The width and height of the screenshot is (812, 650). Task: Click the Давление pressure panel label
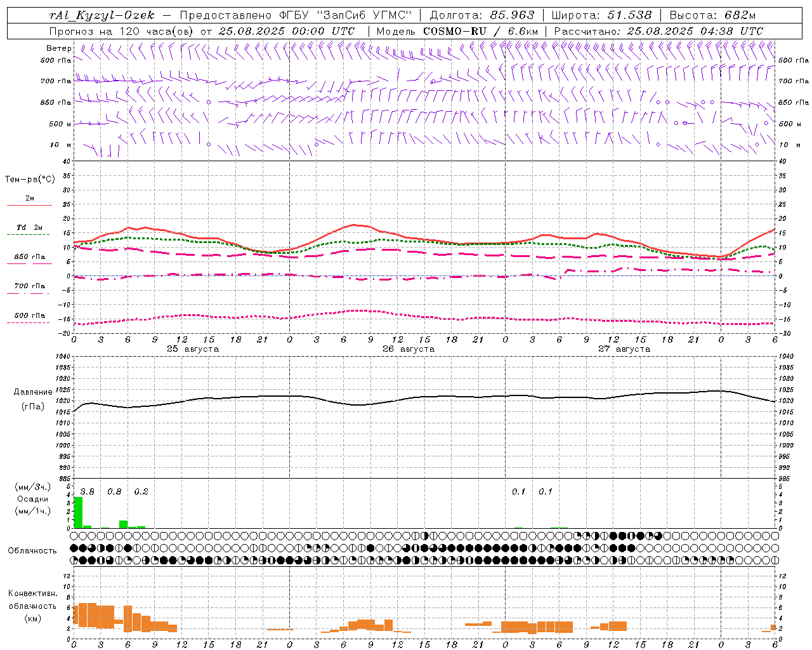click(x=33, y=392)
